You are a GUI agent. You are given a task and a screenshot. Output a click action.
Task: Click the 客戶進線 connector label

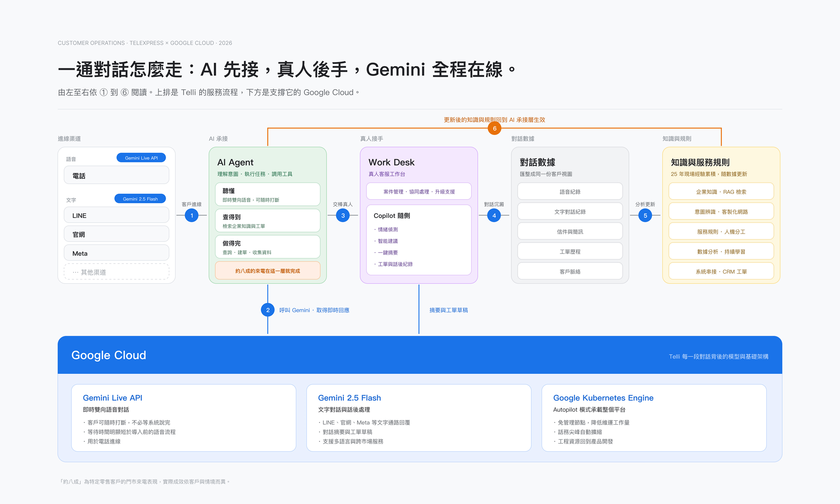point(192,204)
